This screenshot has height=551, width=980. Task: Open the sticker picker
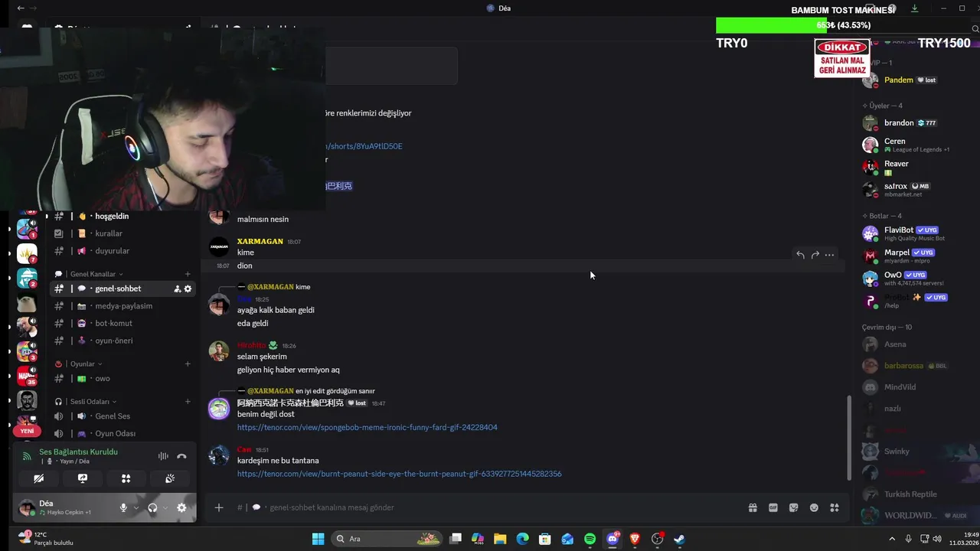[794, 507]
